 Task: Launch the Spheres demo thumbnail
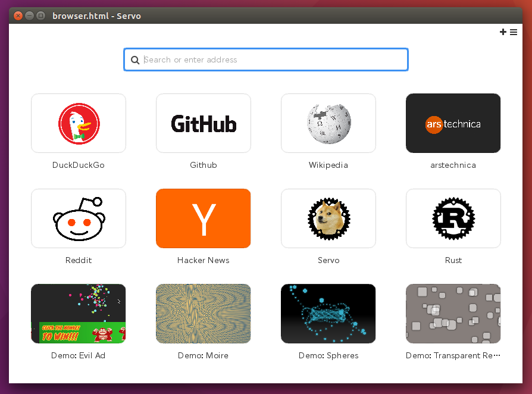click(x=328, y=314)
